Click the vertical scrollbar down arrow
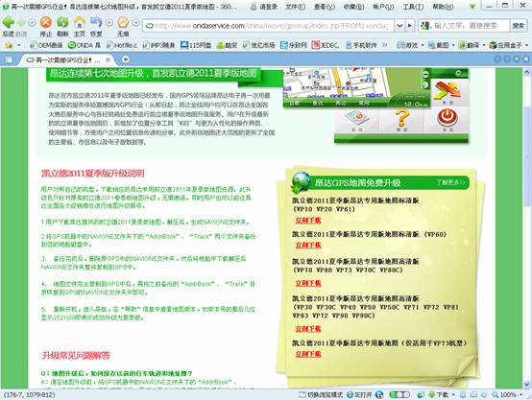Viewport: 532px width, 400px height. 526,385
